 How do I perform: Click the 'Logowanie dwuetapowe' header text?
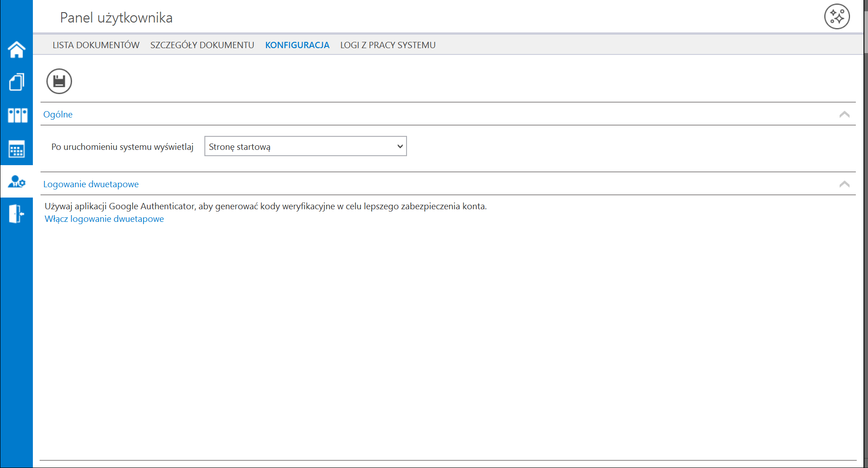[91, 184]
